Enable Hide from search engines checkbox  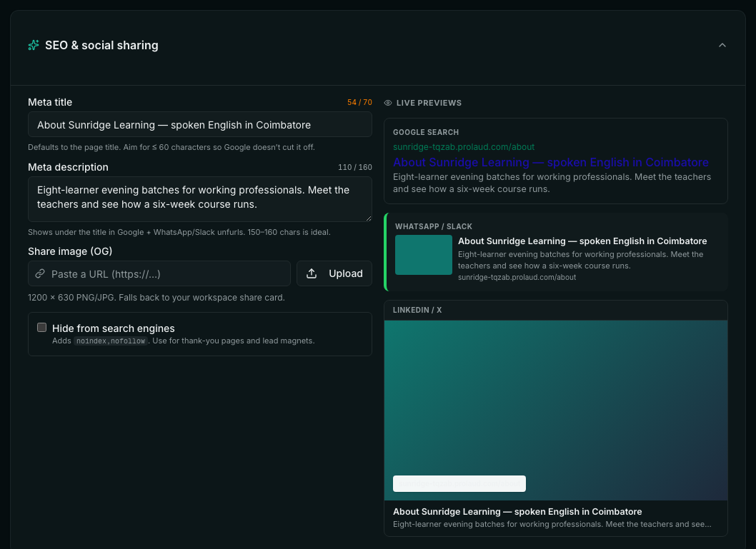pos(42,328)
